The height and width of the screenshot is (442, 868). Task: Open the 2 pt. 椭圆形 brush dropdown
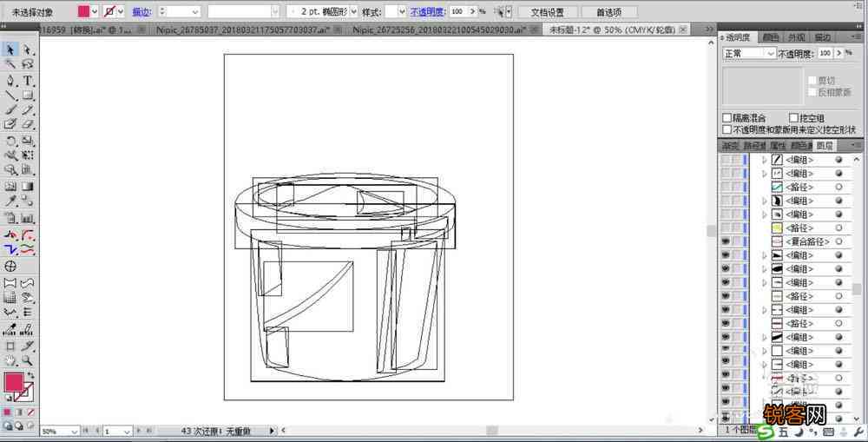(354, 11)
